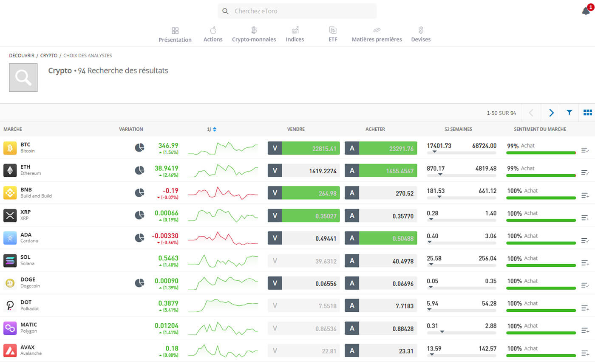
Task: Click the CRYPTO breadcrumb link
Action: (49, 56)
